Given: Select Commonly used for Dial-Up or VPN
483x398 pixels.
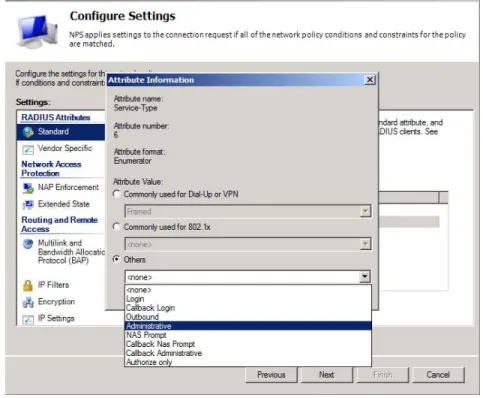Looking at the screenshot, I should click(116, 194).
